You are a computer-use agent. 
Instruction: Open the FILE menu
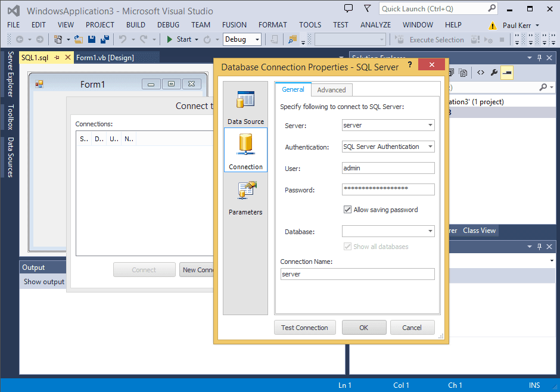[14, 24]
